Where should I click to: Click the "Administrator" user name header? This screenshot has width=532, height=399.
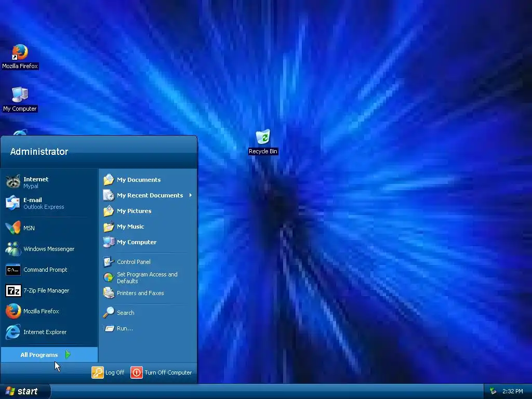[x=39, y=152]
